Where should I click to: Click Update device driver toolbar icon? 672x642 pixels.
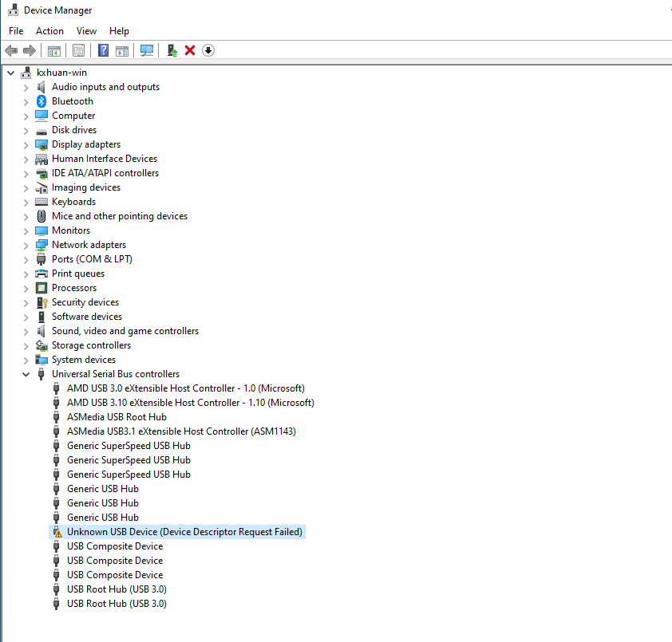point(172,50)
